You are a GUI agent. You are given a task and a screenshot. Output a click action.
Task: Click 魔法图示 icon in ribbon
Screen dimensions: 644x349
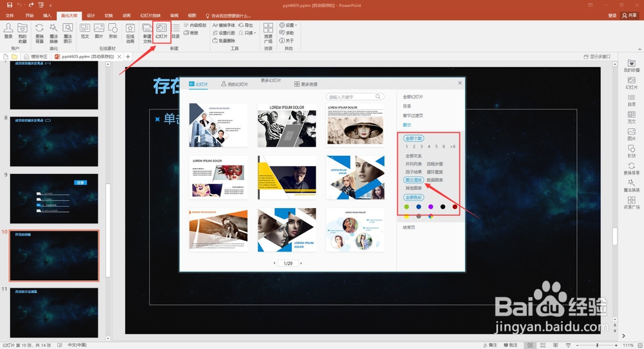(68, 33)
